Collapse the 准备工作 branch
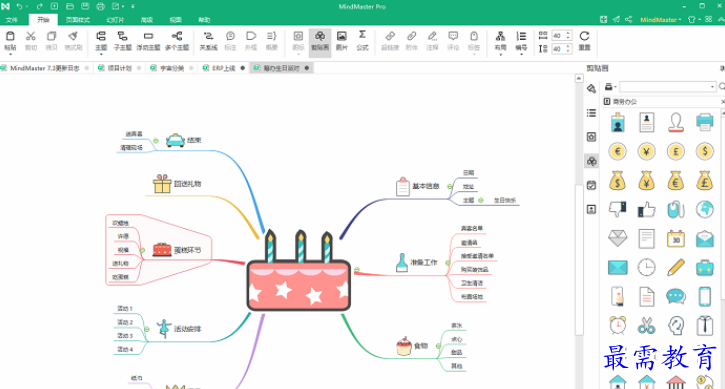 448,263
